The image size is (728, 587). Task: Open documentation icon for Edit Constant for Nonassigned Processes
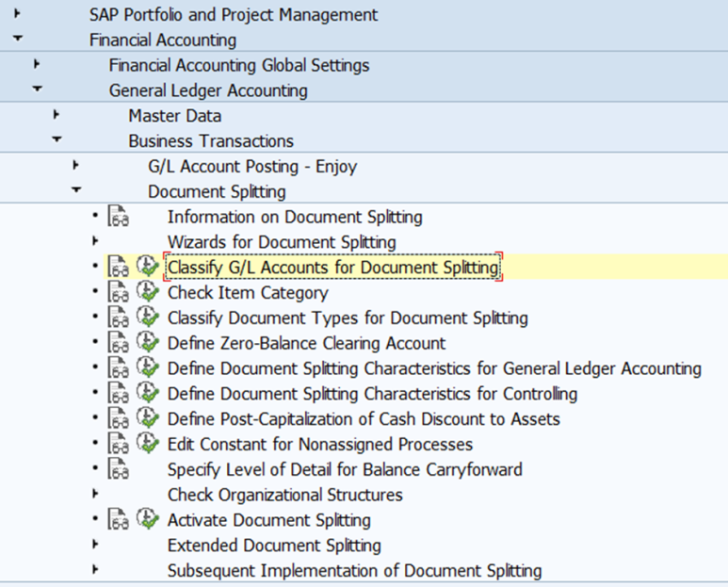point(119,444)
